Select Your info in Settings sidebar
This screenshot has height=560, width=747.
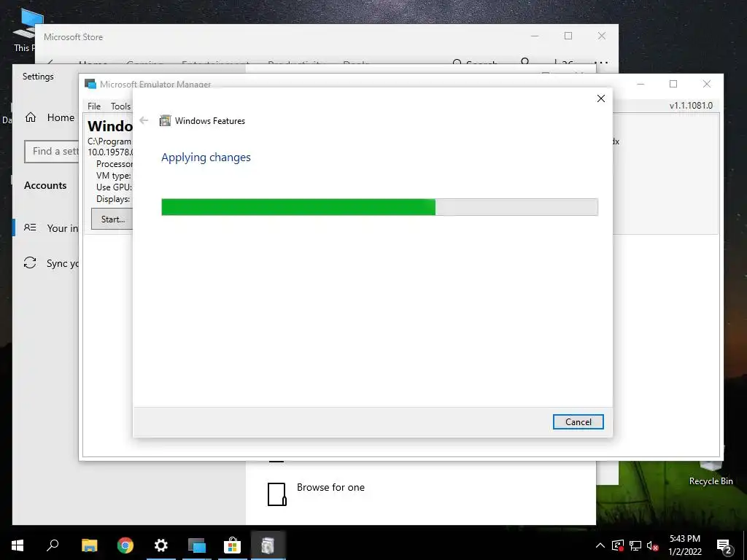click(47, 228)
